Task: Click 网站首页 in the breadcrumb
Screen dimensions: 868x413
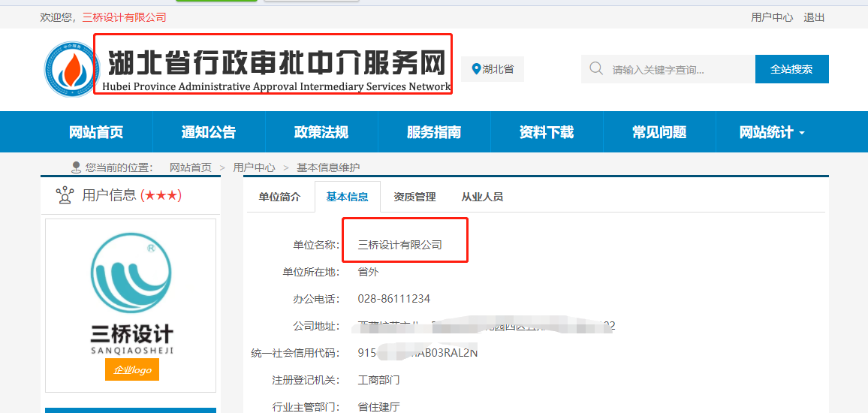Action: point(191,167)
